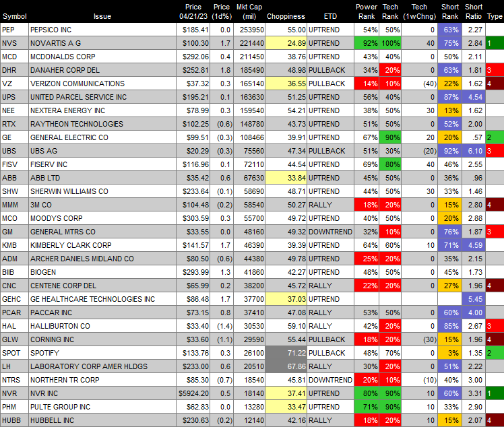Click the HUBB symbol cell
The image size is (504, 427).
coord(14,421)
